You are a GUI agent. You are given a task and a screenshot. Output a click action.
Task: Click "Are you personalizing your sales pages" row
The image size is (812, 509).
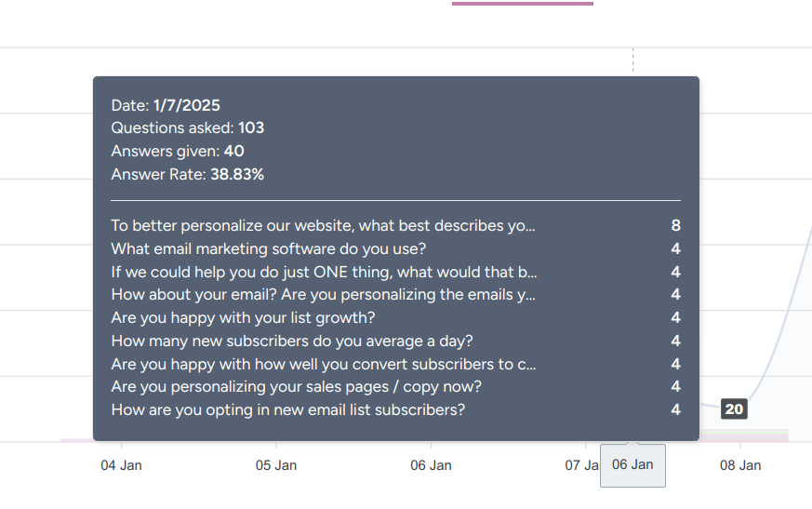[x=296, y=386]
